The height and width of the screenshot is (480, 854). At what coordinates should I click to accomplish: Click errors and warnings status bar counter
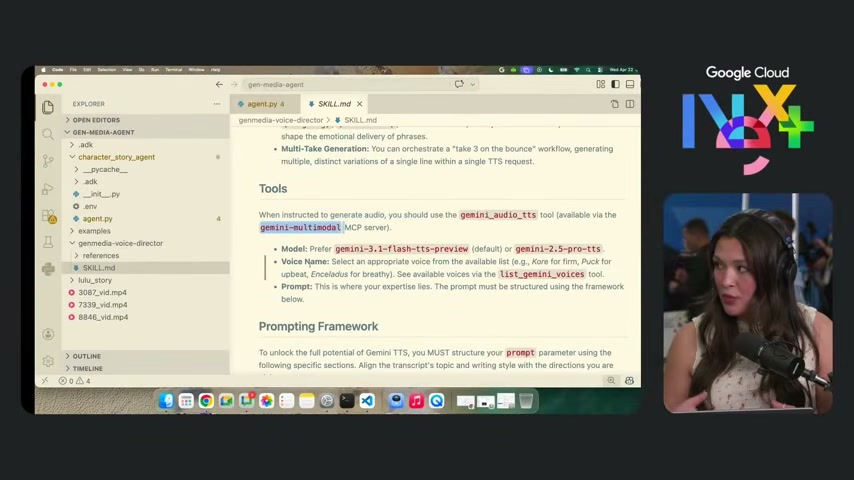[75, 381]
